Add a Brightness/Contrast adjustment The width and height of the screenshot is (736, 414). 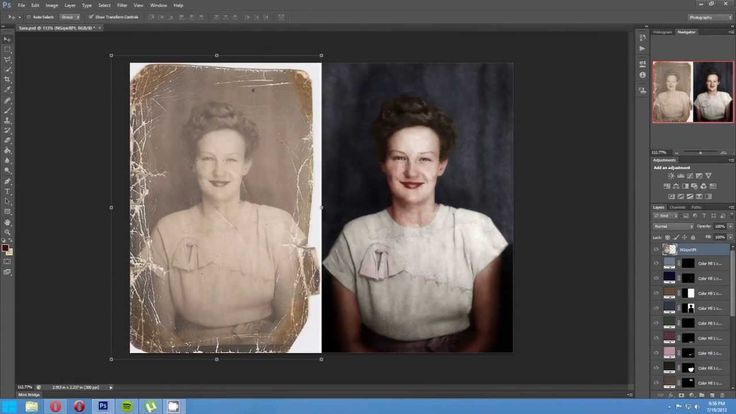pos(671,176)
